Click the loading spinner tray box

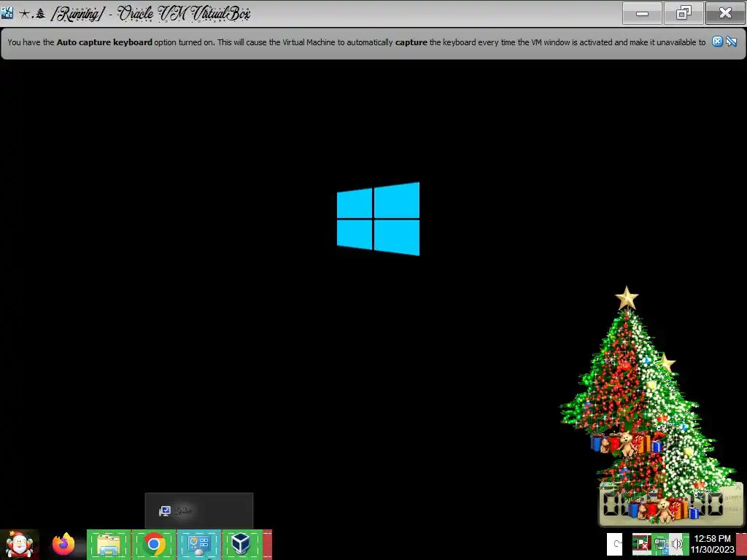[614, 544]
